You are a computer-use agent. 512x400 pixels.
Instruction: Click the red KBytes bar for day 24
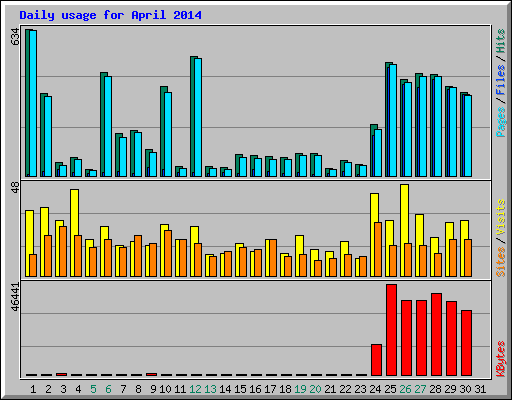coord(376,360)
